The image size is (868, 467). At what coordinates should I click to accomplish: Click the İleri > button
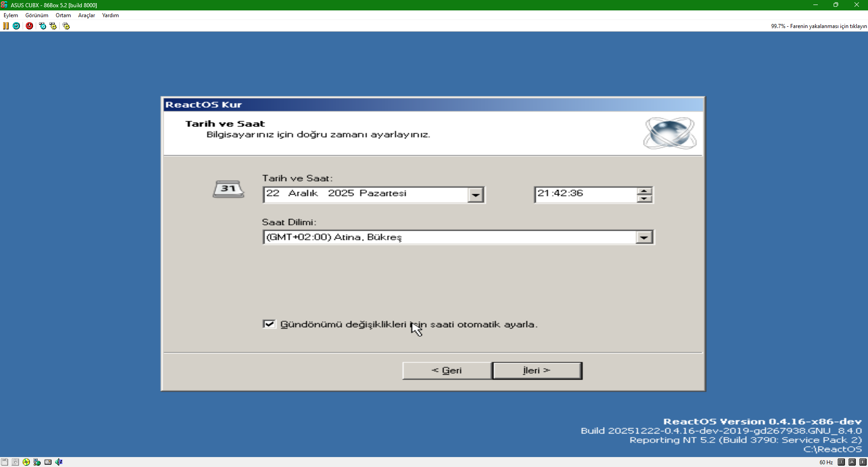[x=537, y=371]
